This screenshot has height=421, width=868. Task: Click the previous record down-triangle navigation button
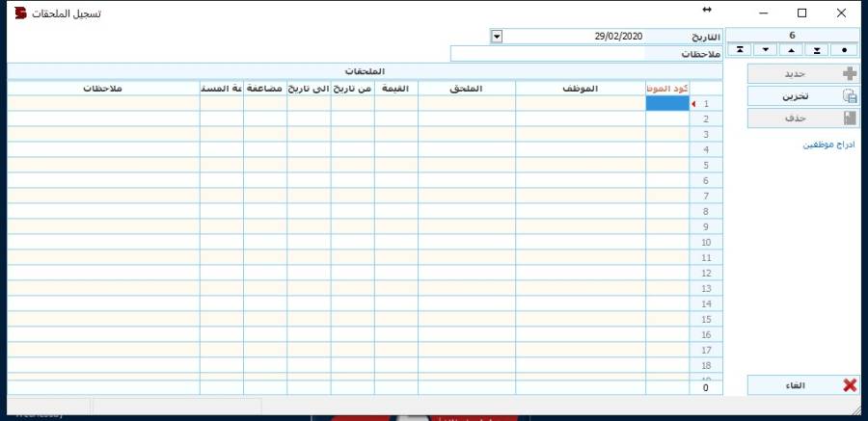pos(766,50)
